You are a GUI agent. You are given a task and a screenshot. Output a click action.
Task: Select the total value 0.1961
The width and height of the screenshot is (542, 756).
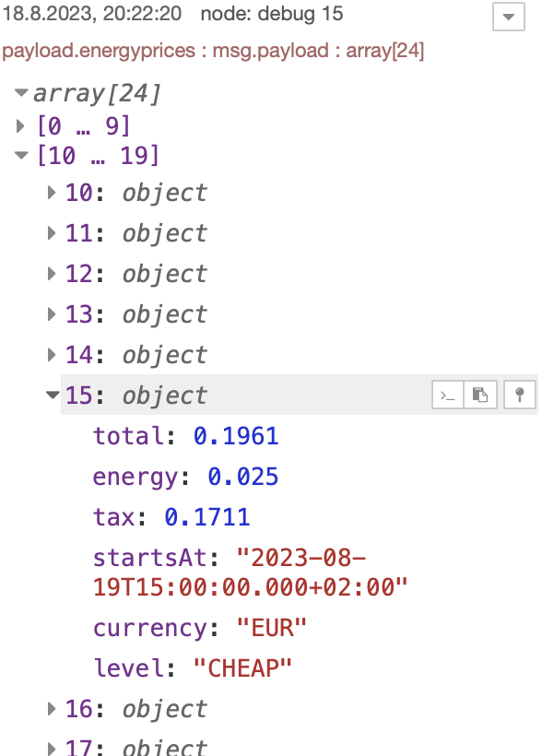pos(236,436)
